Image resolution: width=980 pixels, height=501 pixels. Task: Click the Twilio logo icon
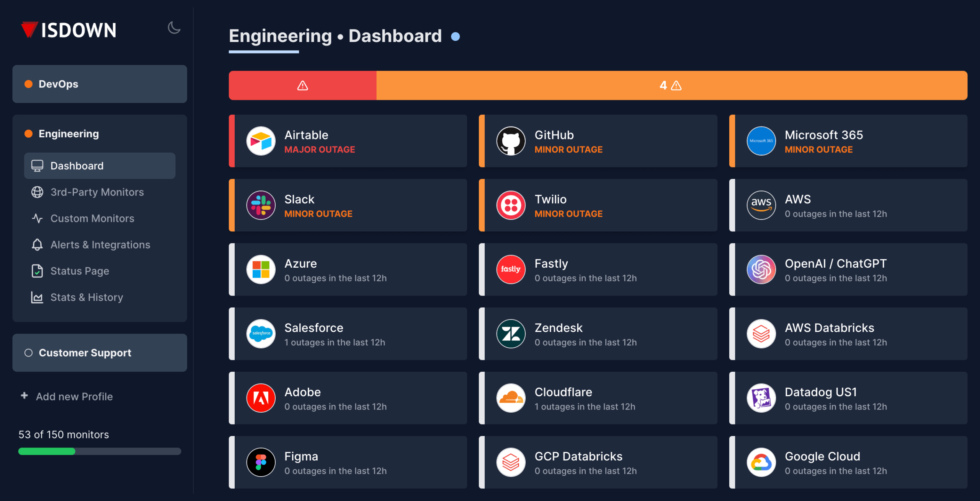point(511,205)
